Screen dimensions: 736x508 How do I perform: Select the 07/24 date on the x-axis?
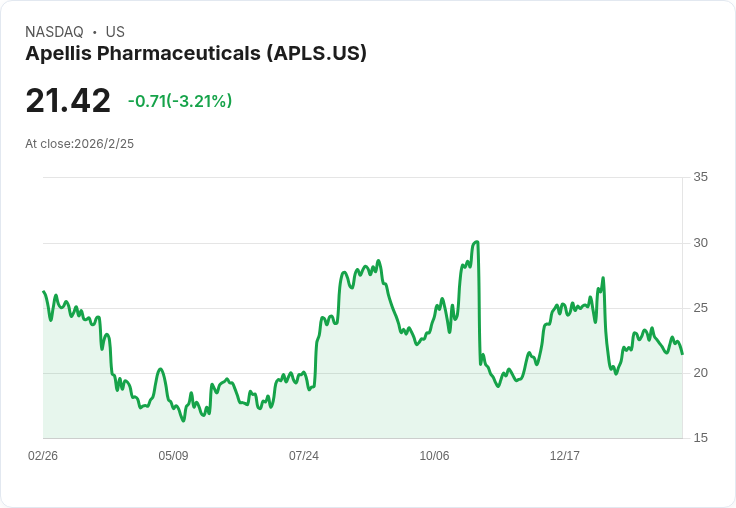pyautogui.click(x=304, y=456)
